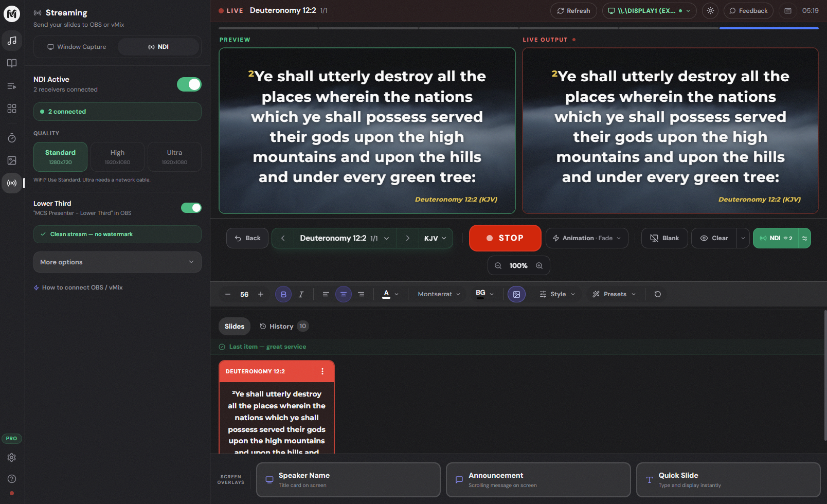Open the keyboard shortcuts panel

tap(787, 10)
